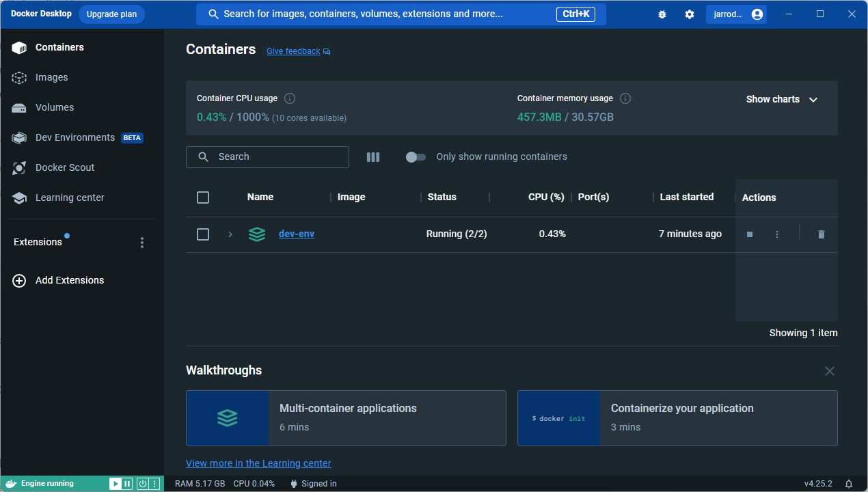
Task: Sort by the Name column header
Action: (x=260, y=197)
